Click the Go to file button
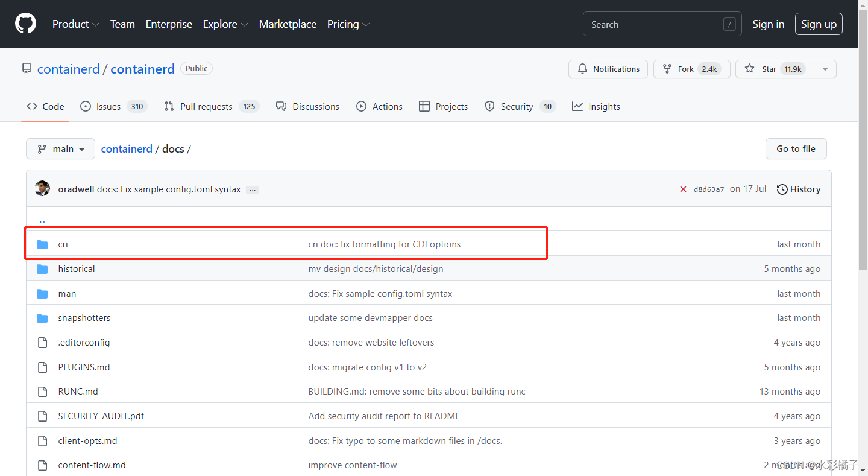 (796, 149)
